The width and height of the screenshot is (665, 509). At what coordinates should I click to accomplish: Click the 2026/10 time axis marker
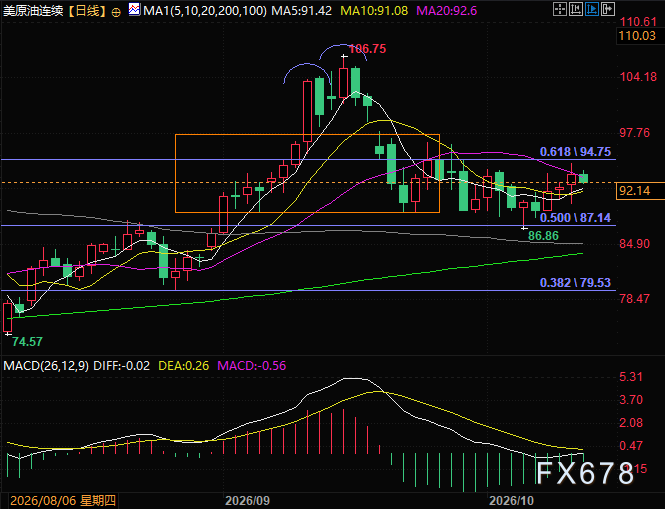[511, 501]
